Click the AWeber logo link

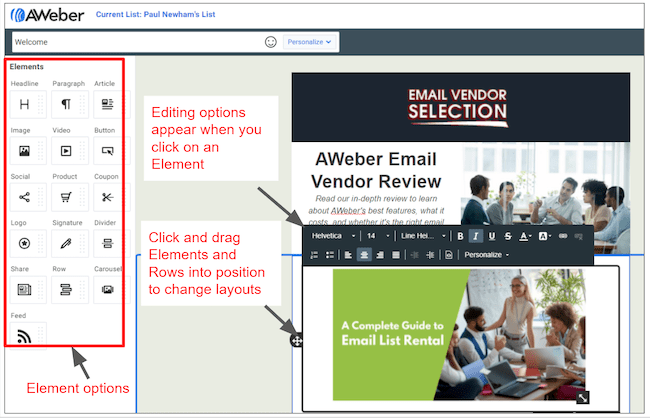coord(45,15)
